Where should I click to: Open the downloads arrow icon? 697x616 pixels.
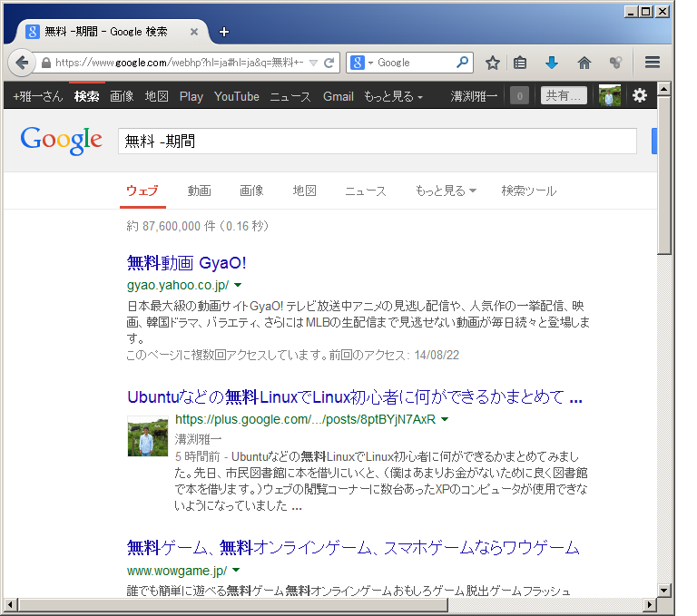pos(552,63)
